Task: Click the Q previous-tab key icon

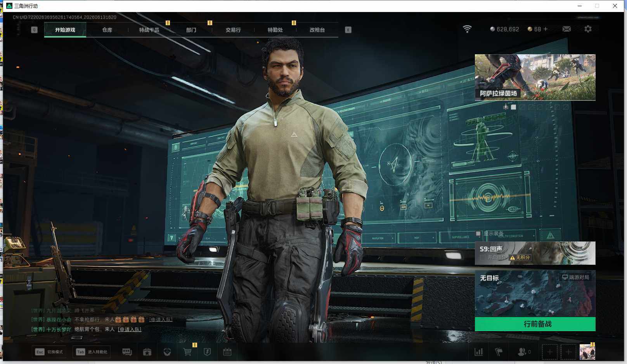Action: 34,30
